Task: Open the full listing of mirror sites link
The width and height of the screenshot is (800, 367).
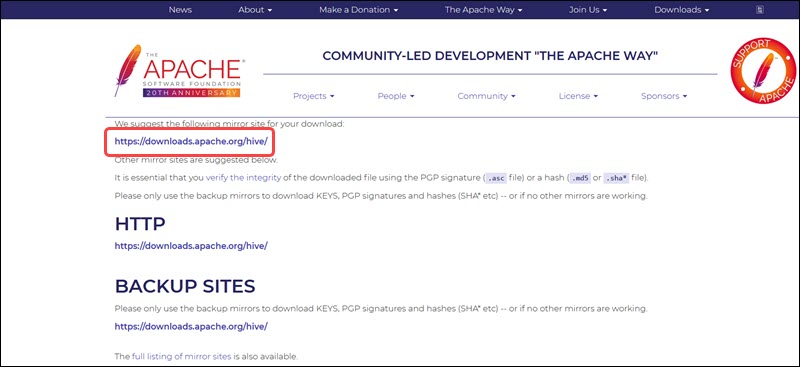Action: click(x=182, y=356)
